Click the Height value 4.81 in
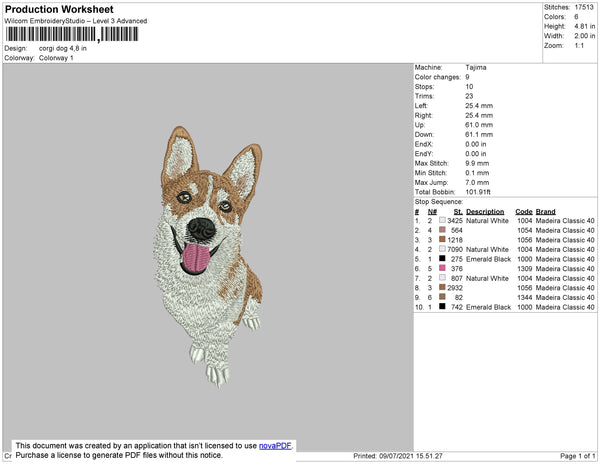The width and height of the screenshot is (600, 464). click(x=584, y=26)
